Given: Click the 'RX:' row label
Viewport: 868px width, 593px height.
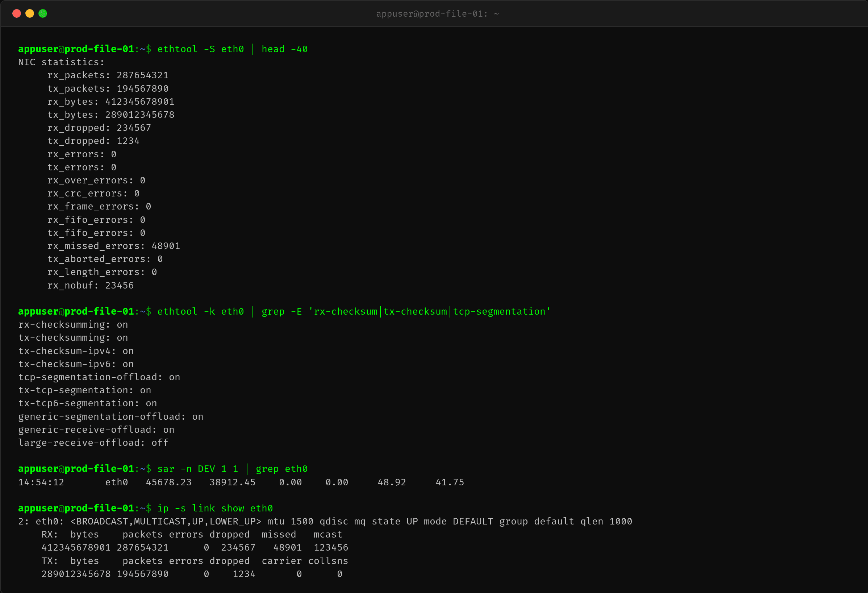Looking at the screenshot, I should coord(50,534).
